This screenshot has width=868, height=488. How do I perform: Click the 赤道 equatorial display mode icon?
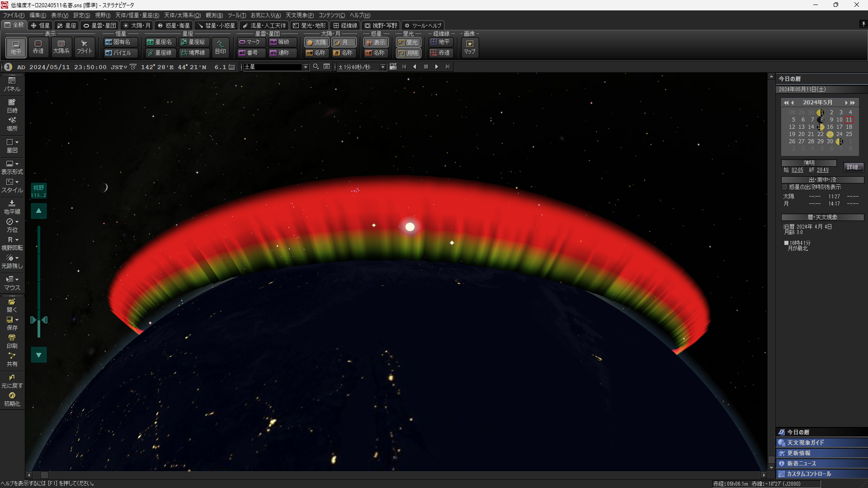point(38,47)
